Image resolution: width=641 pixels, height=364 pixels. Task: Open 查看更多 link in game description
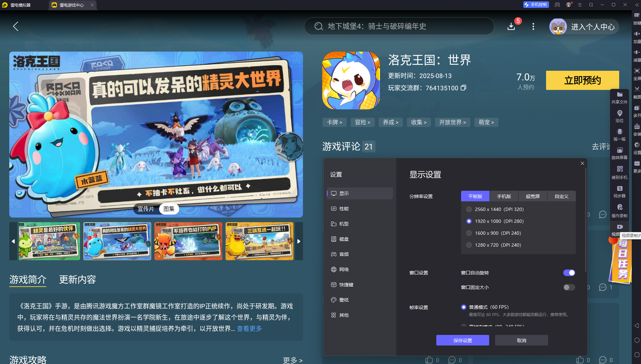(x=249, y=329)
